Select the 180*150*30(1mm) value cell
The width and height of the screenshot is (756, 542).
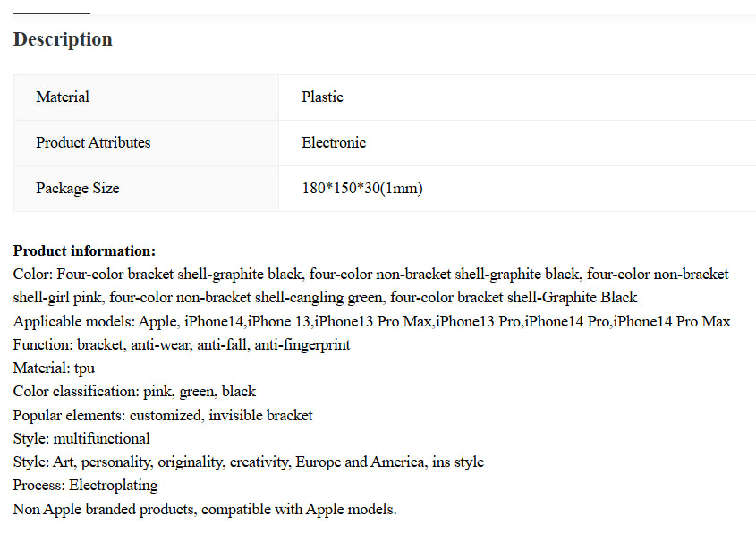[362, 188]
